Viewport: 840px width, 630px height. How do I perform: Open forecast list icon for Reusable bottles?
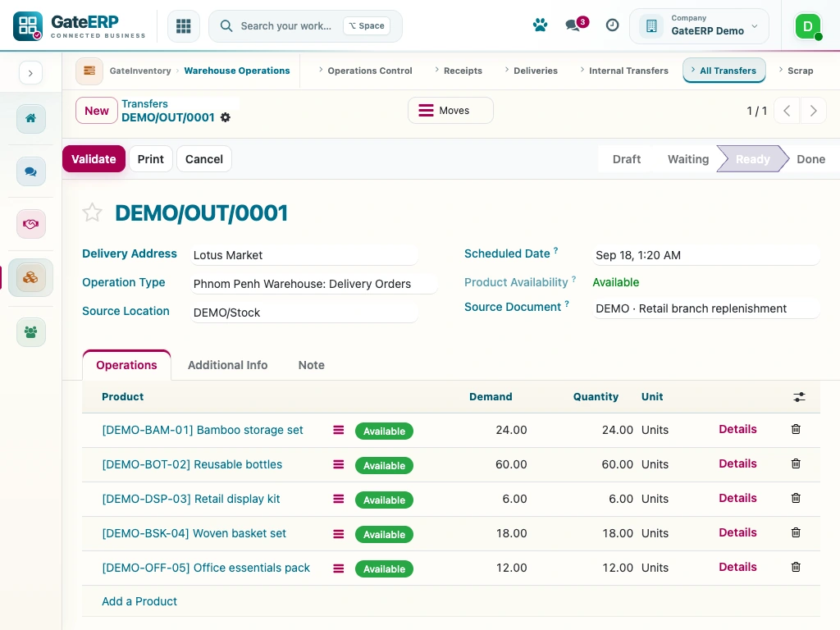coord(339,464)
